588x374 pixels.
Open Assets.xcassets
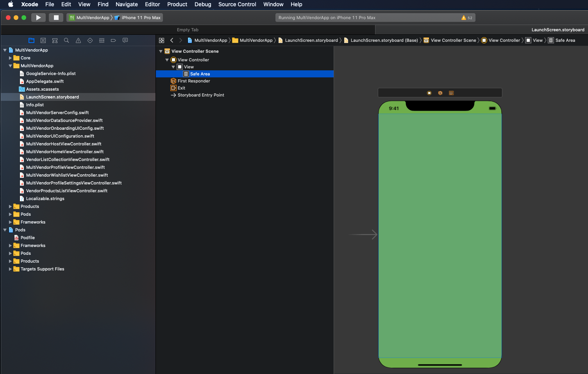pos(42,89)
